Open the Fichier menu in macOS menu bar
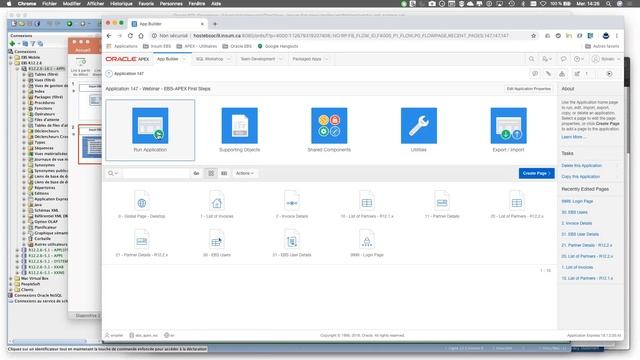Image resolution: width=640 pixels, height=360 pixels. [49, 4]
